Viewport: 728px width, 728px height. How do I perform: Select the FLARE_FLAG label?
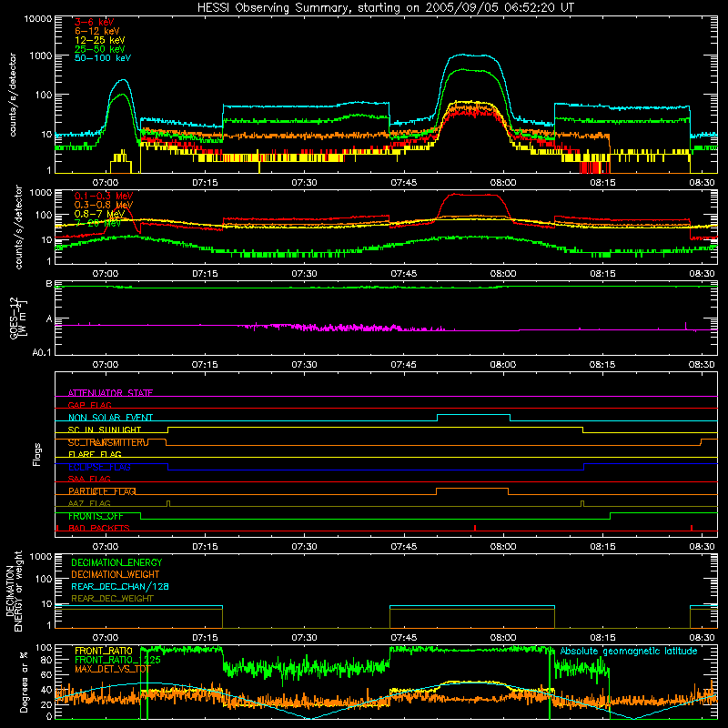(95, 454)
